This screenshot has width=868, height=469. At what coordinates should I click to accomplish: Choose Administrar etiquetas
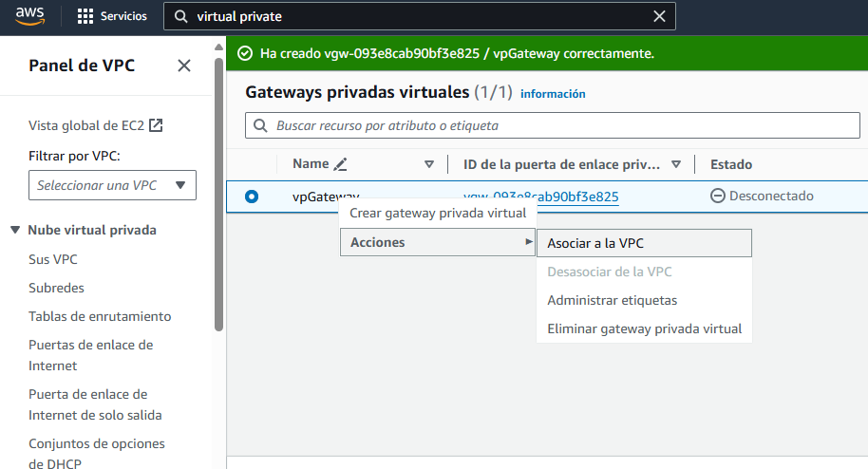645,300
